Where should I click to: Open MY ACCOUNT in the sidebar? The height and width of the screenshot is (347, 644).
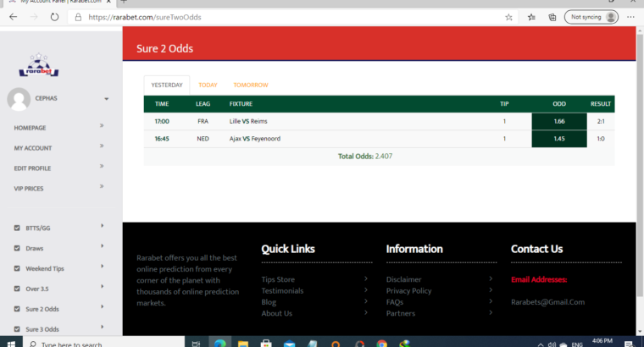[33, 148]
